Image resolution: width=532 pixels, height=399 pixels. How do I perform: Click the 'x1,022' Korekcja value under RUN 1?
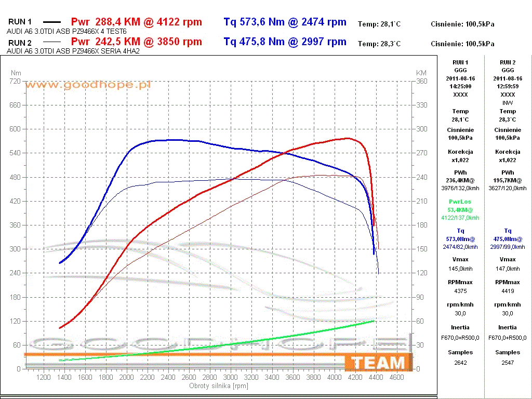coord(460,160)
